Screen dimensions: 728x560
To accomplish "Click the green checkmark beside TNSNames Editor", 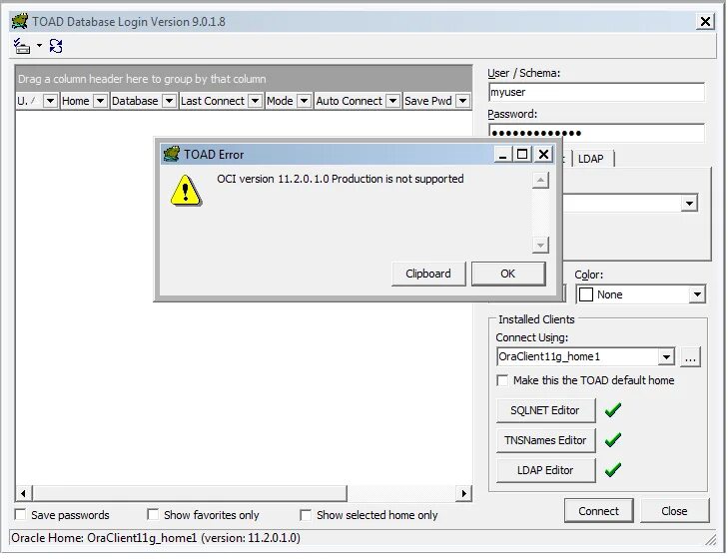I will click(613, 439).
